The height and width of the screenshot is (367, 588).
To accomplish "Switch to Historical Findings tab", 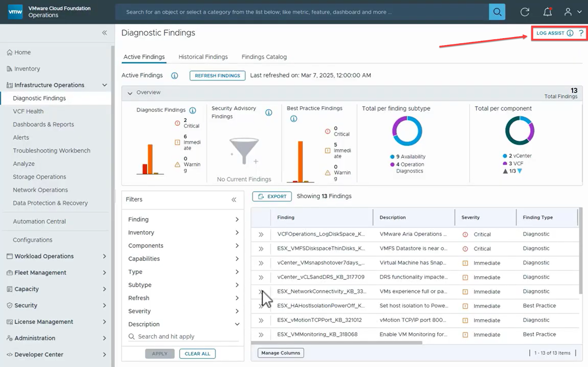I will point(203,57).
